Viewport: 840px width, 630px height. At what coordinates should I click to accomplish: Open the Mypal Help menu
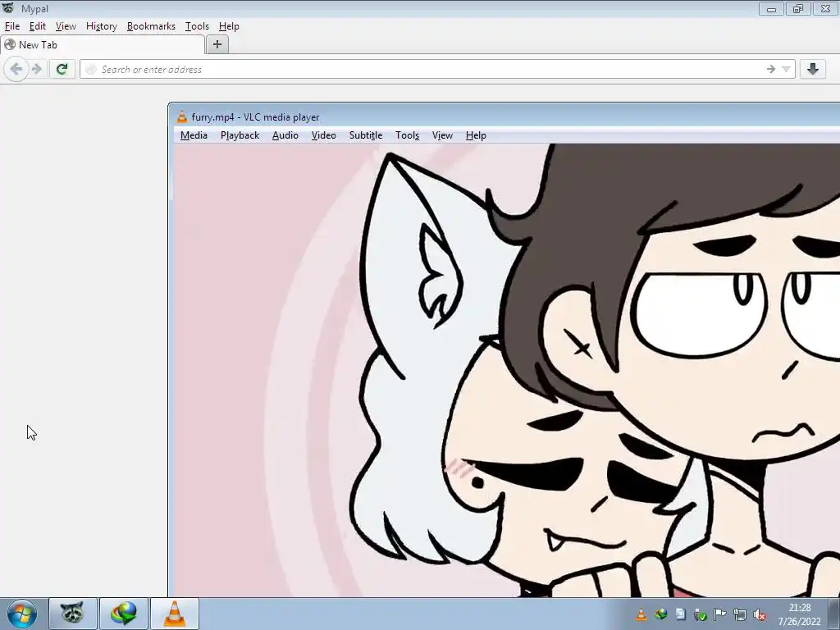pyautogui.click(x=229, y=26)
